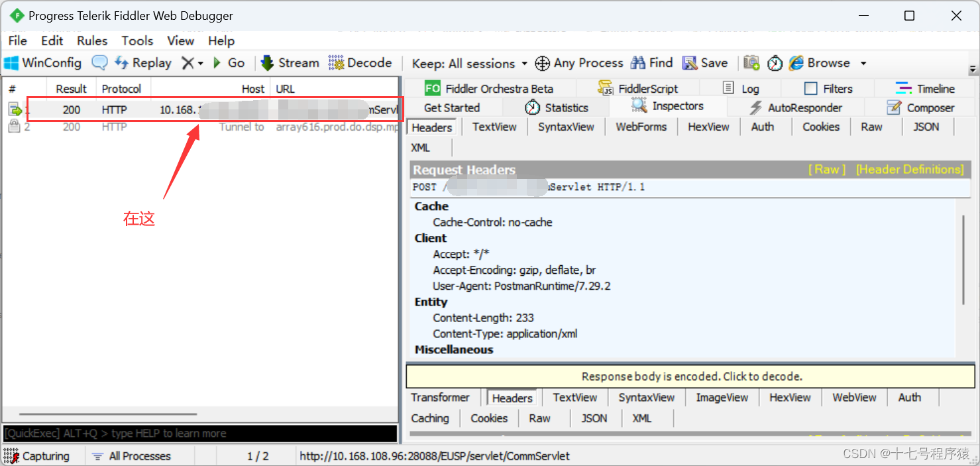
Task: Select session 2 Tunnel to row
Action: [202, 127]
